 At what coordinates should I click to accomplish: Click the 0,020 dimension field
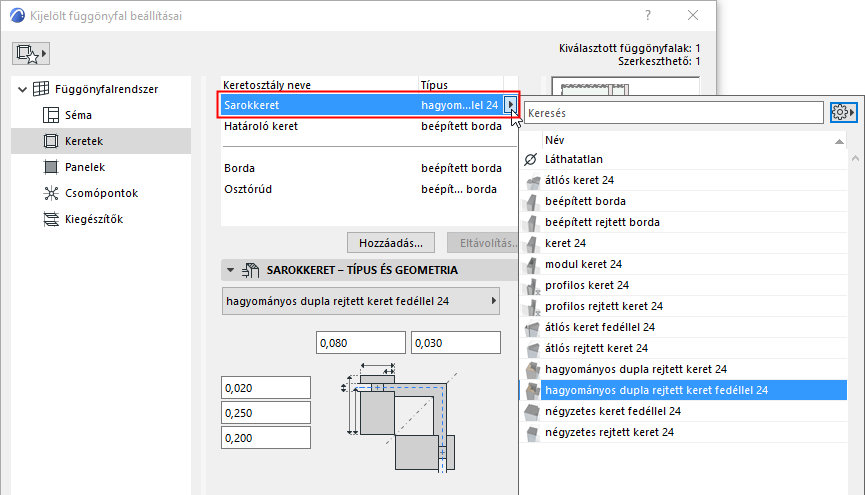(266, 387)
